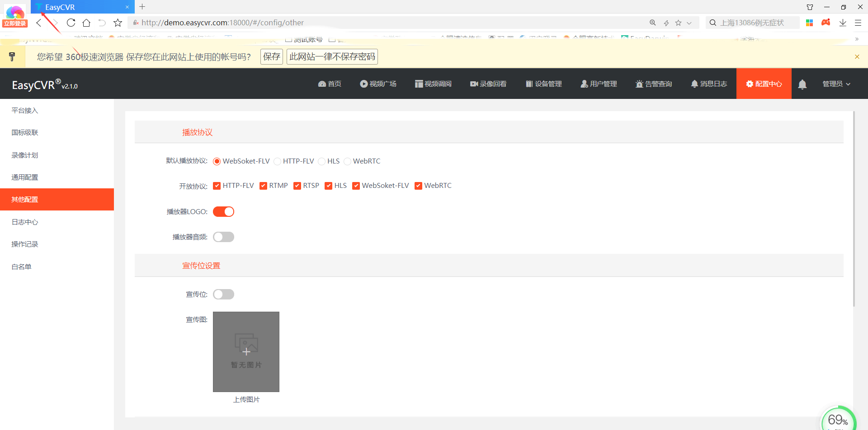Expand bookmarks bar overflow chevron

pyautogui.click(x=857, y=39)
